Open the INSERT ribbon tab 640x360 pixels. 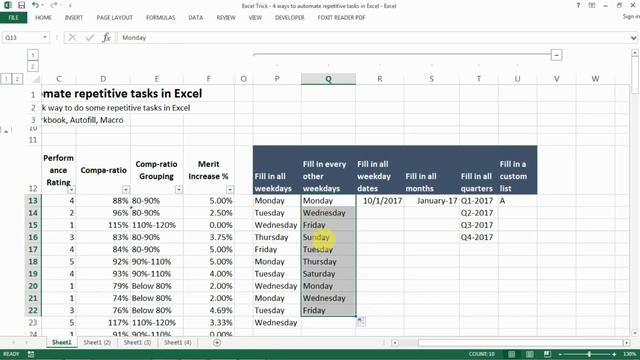coord(74,18)
